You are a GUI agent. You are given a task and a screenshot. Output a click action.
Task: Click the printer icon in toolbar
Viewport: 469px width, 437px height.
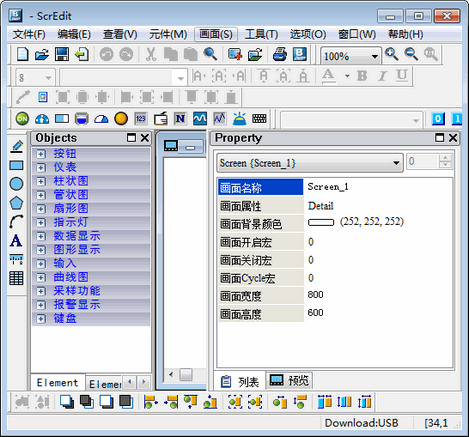280,54
